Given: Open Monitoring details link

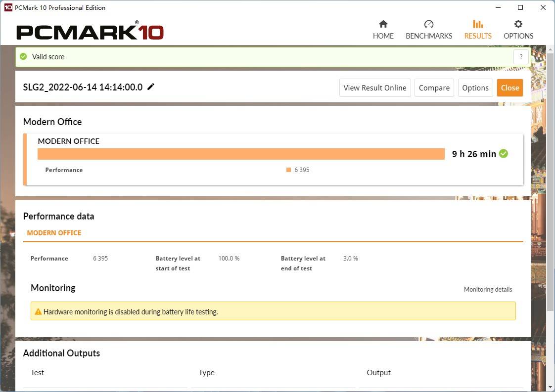Looking at the screenshot, I should point(488,289).
